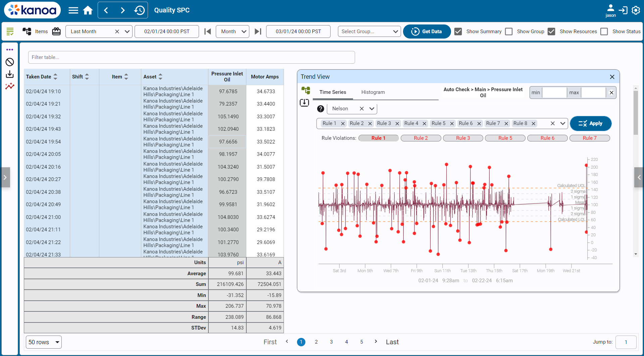Navigate back with the left arrow
The height and width of the screenshot is (356, 644).
pos(106,10)
